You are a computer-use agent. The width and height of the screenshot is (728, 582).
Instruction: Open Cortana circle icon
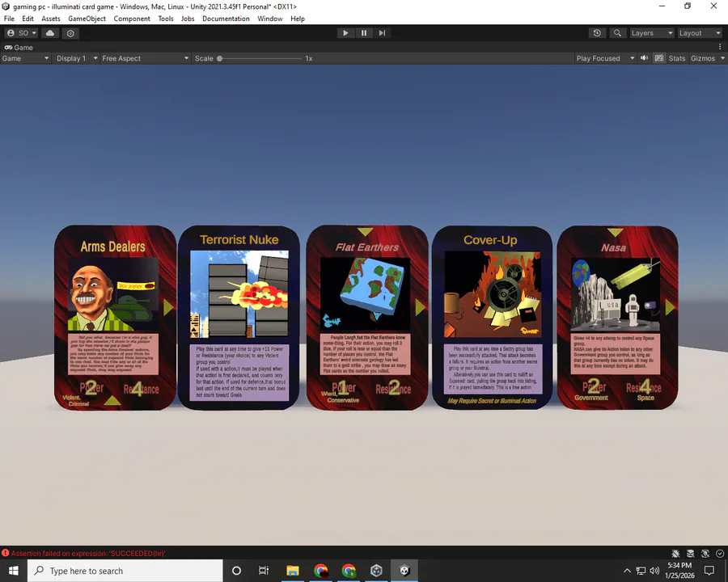(236, 571)
